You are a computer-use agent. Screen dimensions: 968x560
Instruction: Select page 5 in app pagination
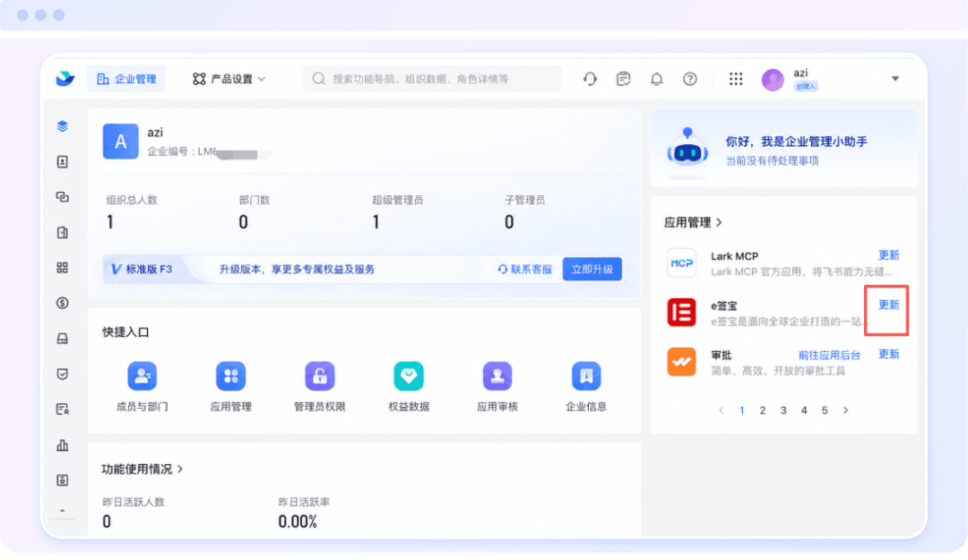pos(825,410)
